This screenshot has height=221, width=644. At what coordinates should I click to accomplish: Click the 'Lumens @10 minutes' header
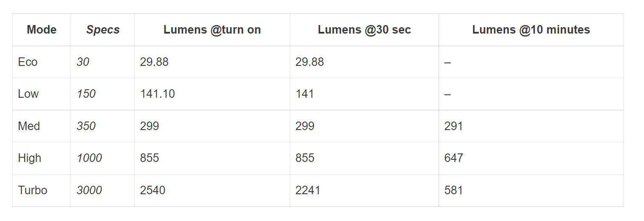point(531,30)
